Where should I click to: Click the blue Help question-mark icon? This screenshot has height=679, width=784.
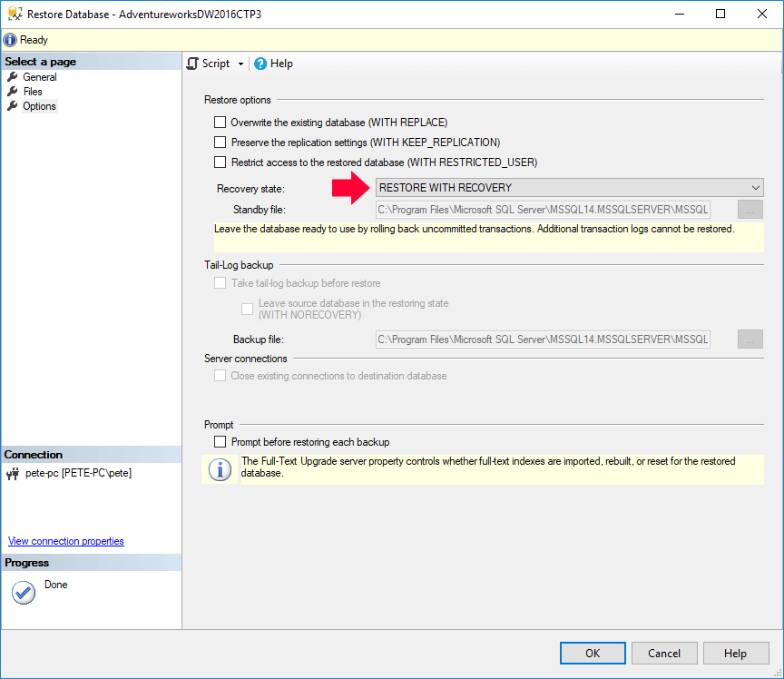pos(260,64)
